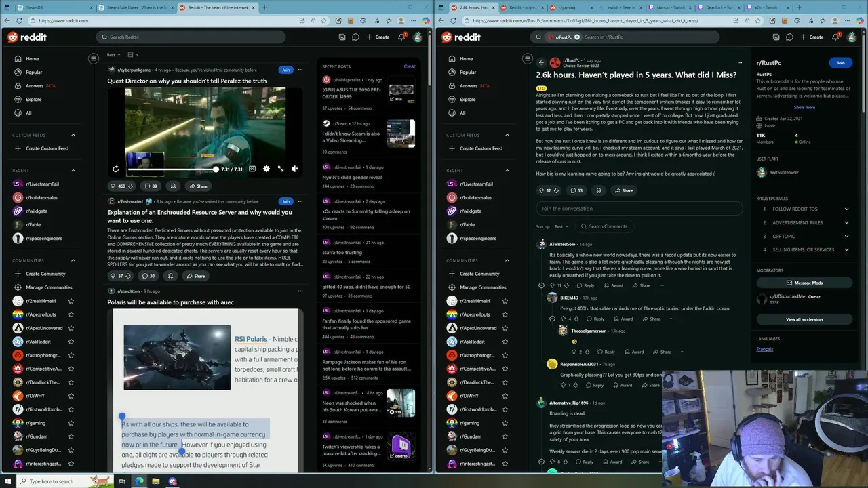Screen dimensions: 868x488
Task: Favorite r/CompetitiveA star in right window sidebar
Action: tap(505, 369)
